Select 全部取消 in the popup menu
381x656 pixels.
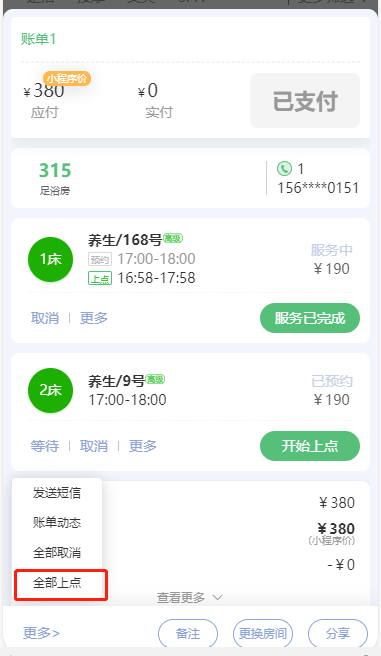point(57,553)
